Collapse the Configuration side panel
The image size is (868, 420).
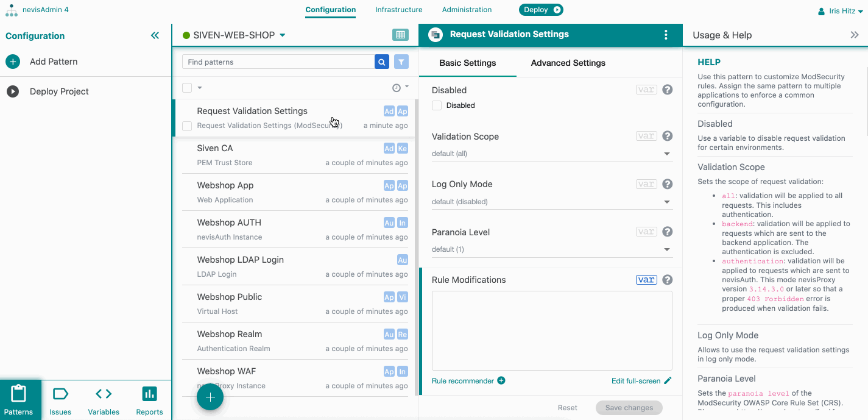pyautogui.click(x=155, y=36)
